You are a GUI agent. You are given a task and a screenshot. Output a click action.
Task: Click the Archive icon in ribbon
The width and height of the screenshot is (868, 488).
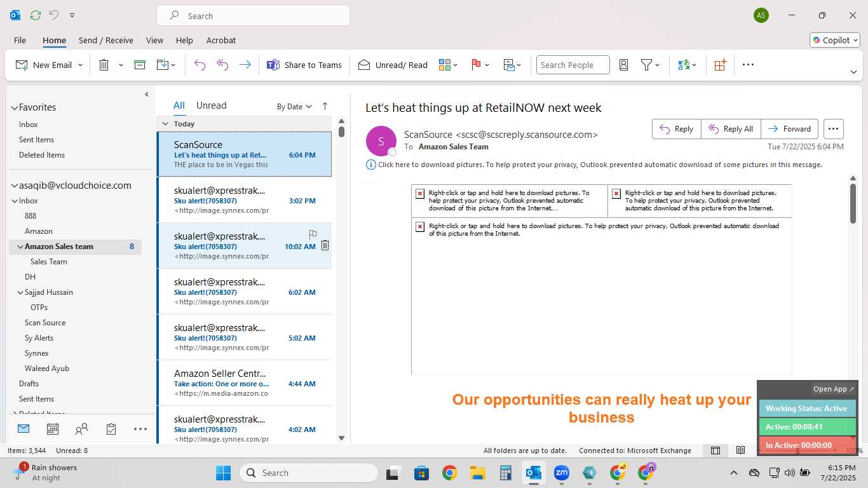click(x=140, y=65)
